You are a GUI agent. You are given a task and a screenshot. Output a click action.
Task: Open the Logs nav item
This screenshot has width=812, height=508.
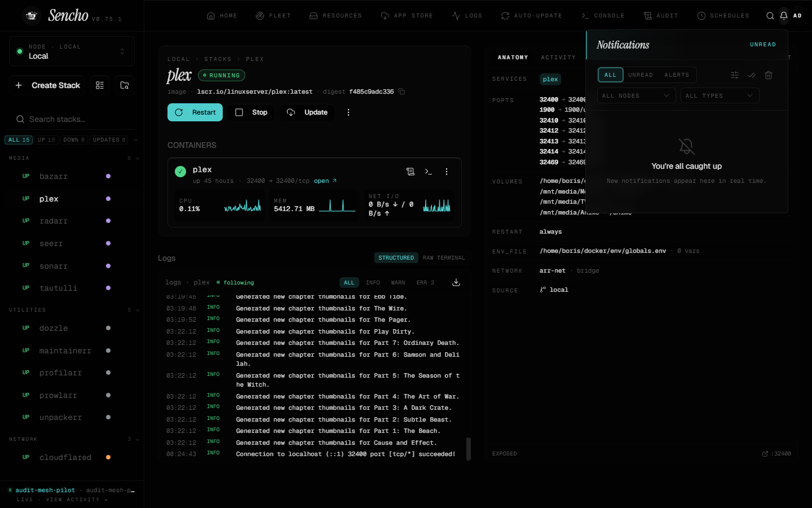[467, 16]
